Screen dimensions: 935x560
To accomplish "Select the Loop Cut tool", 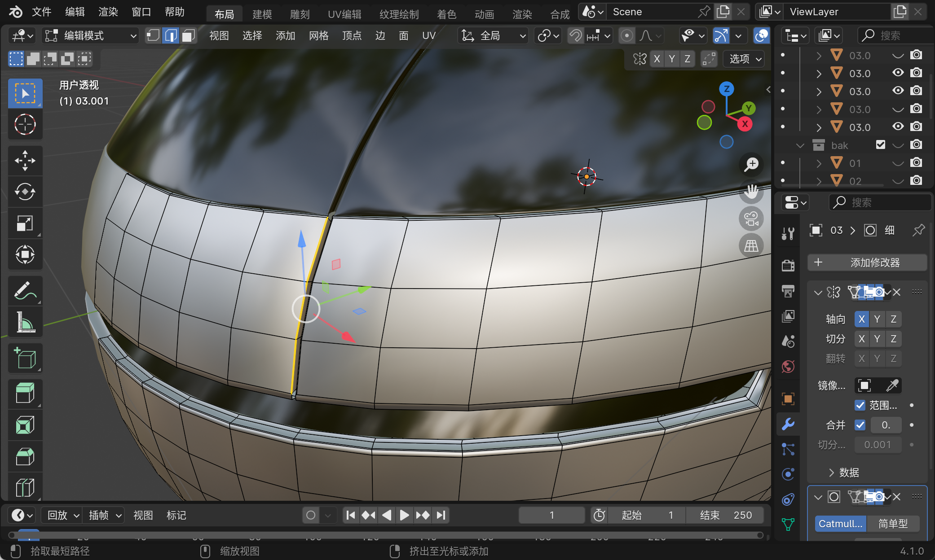I will [x=25, y=487].
